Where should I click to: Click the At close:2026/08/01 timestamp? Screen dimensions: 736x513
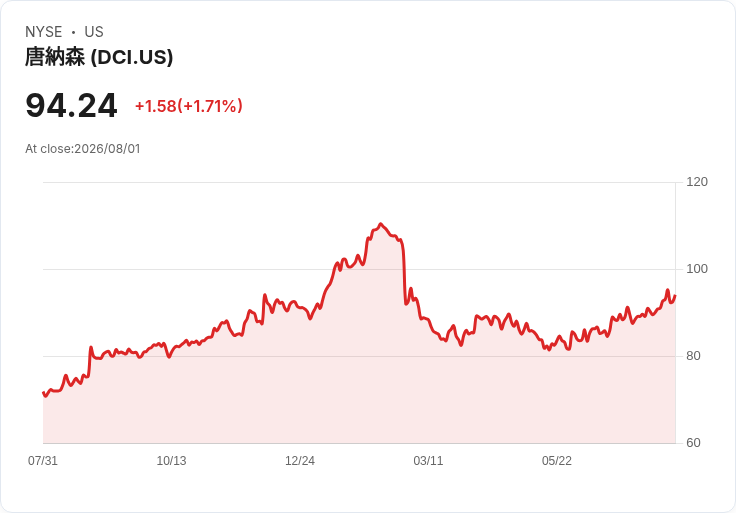coord(83,149)
